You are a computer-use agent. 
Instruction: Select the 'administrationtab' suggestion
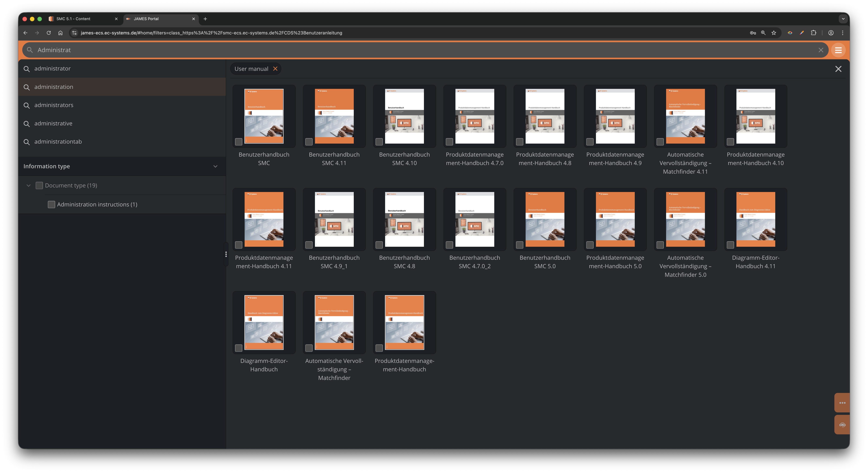coord(58,142)
